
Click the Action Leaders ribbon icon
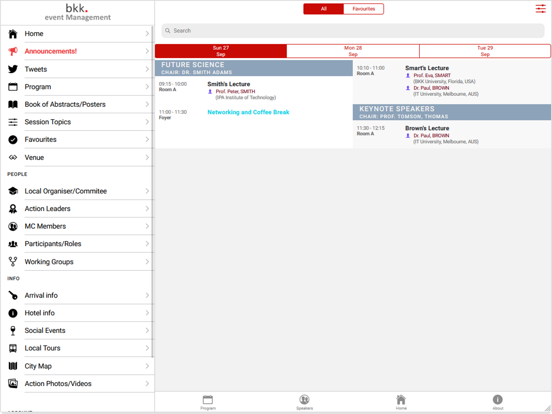click(13, 209)
